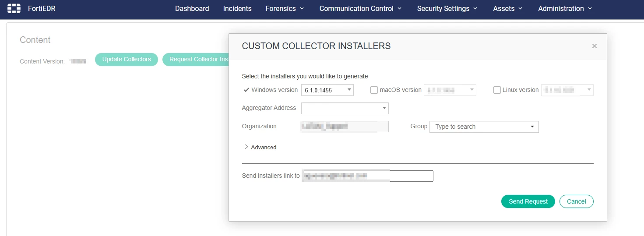Image resolution: width=644 pixels, height=236 pixels.
Task: Expand the Administration menu
Action: [x=565, y=8]
